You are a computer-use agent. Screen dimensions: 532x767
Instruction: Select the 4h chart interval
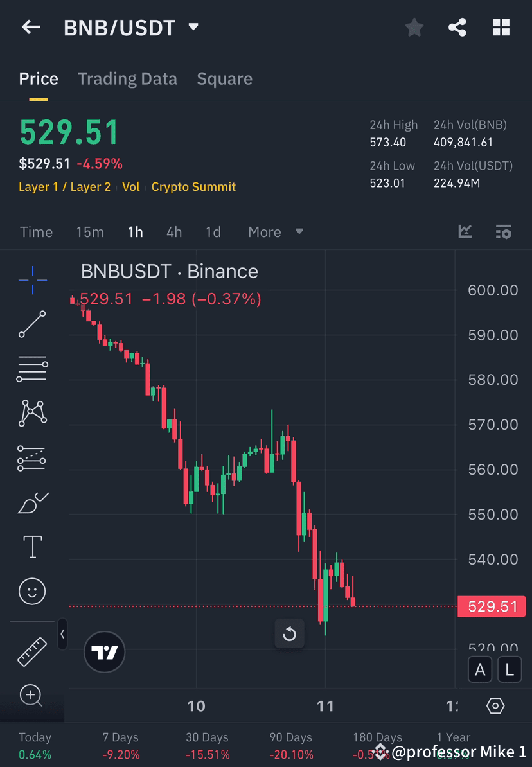click(x=173, y=232)
